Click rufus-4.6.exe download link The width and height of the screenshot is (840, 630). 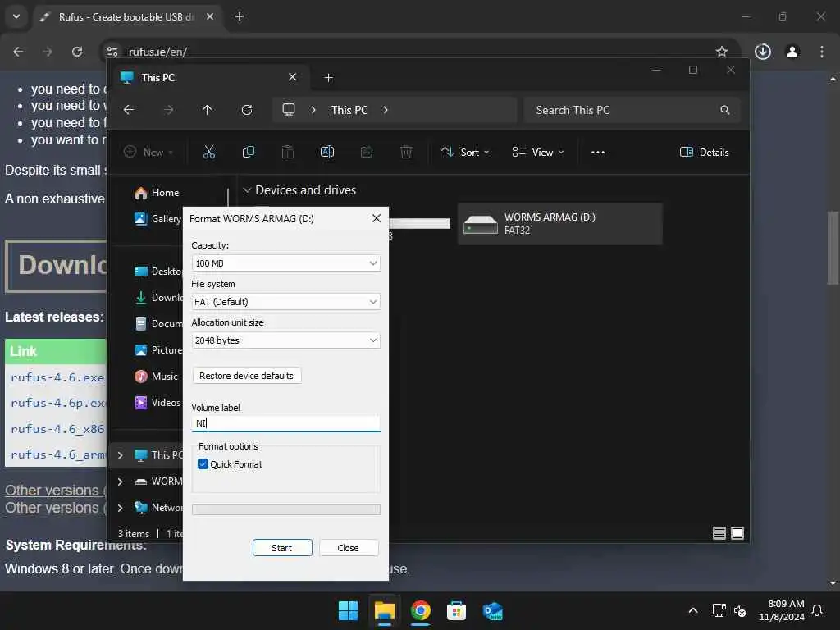pyautogui.click(x=57, y=377)
